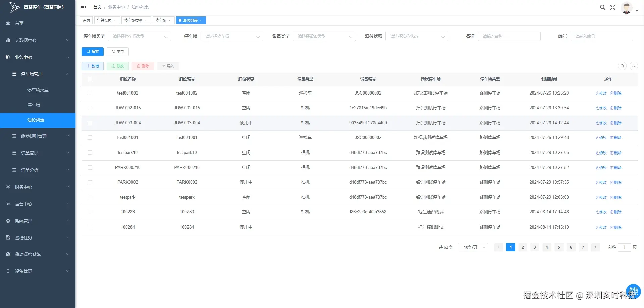644x308 pixels.
Task: Open the 10条/页 page size dropdown
Action: (x=473, y=247)
